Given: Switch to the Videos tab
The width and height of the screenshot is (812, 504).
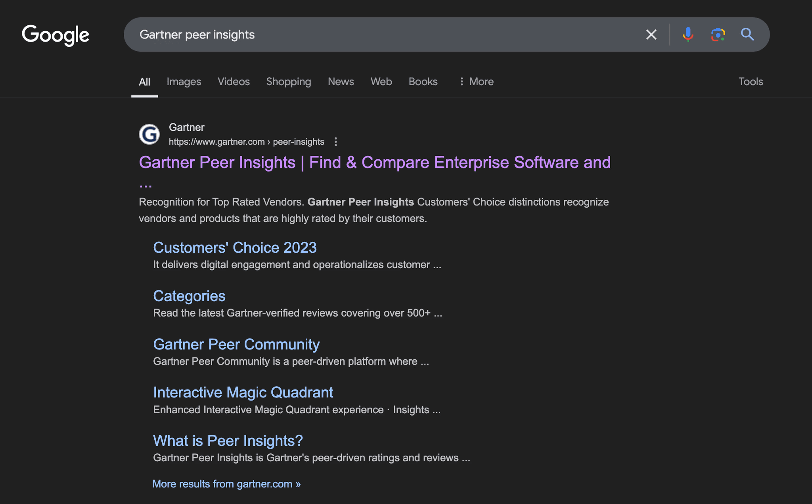Looking at the screenshot, I should pyautogui.click(x=234, y=82).
